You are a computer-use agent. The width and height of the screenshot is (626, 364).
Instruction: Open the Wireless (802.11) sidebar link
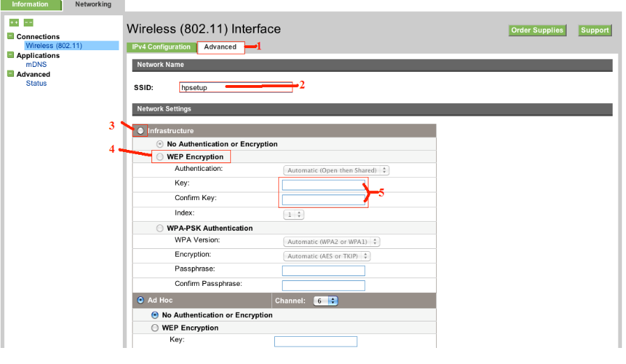pyautogui.click(x=54, y=45)
